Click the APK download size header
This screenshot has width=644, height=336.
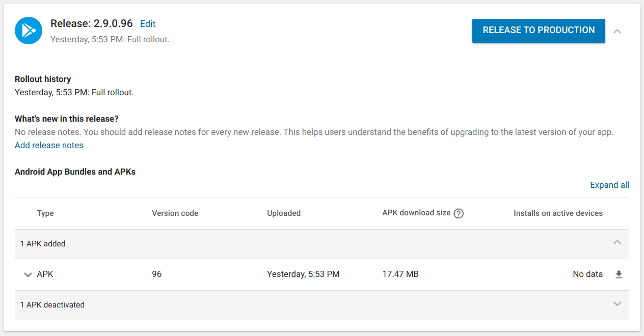416,213
